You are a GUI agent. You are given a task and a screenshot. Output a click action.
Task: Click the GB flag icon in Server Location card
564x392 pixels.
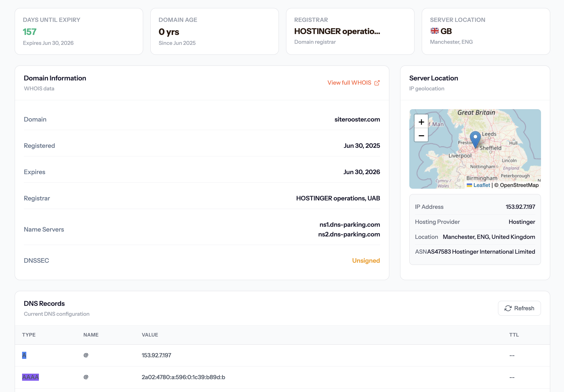(x=434, y=31)
